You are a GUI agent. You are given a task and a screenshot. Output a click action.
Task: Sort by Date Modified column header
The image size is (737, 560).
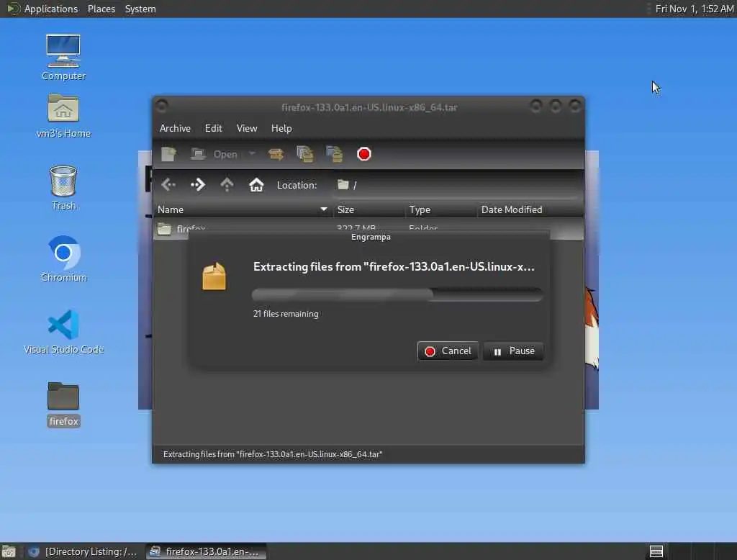[x=530, y=209]
